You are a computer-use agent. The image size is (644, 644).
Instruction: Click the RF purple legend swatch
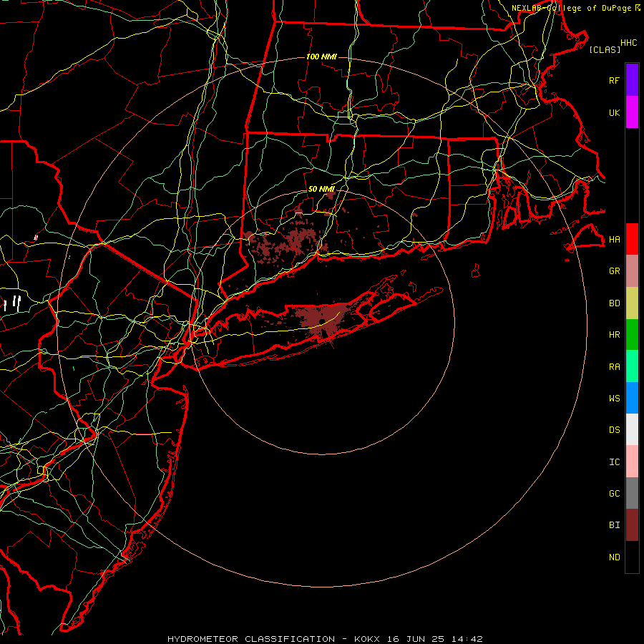tap(632, 80)
